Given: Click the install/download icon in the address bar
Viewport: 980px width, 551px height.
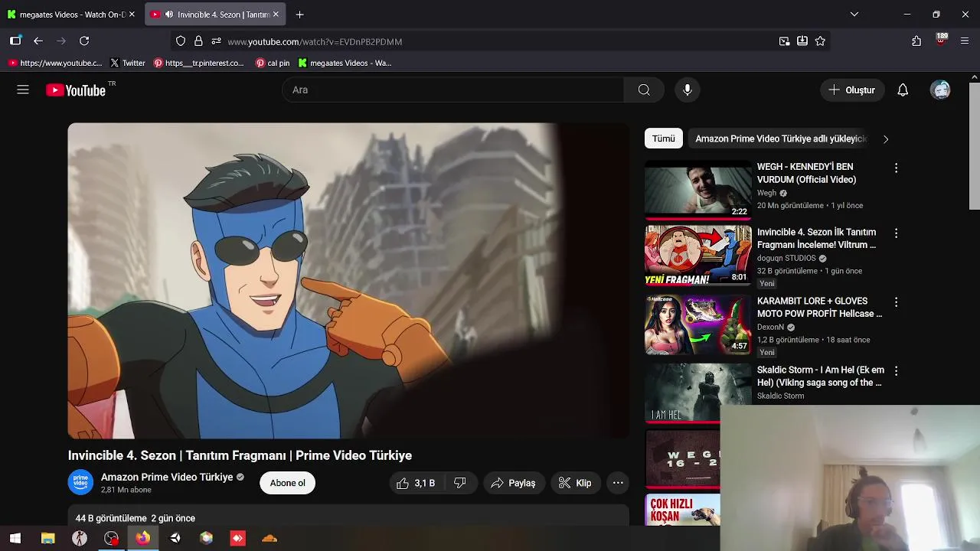Looking at the screenshot, I should point(802,41).
